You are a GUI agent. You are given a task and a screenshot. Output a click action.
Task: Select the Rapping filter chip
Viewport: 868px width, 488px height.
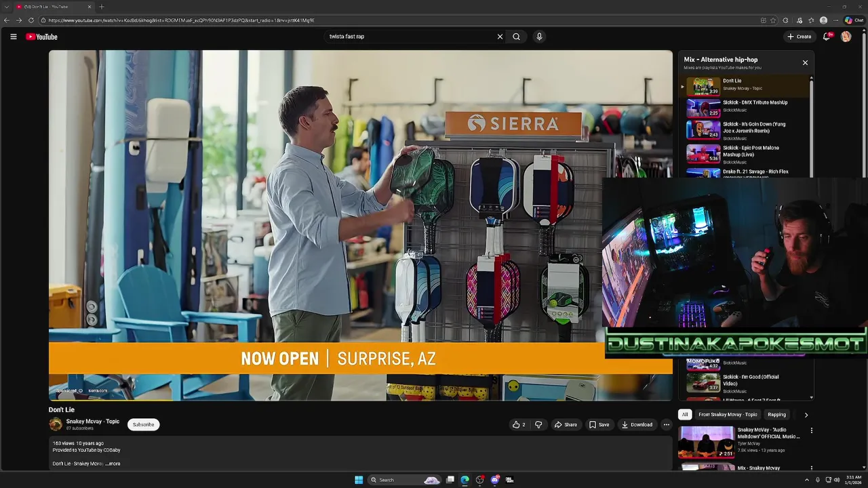tap(776, 415)
